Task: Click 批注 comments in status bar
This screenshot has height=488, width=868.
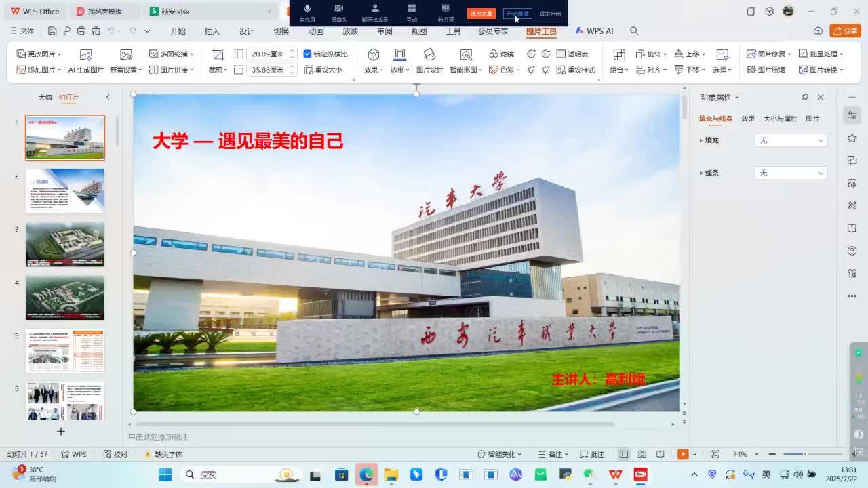Action: 593,454
